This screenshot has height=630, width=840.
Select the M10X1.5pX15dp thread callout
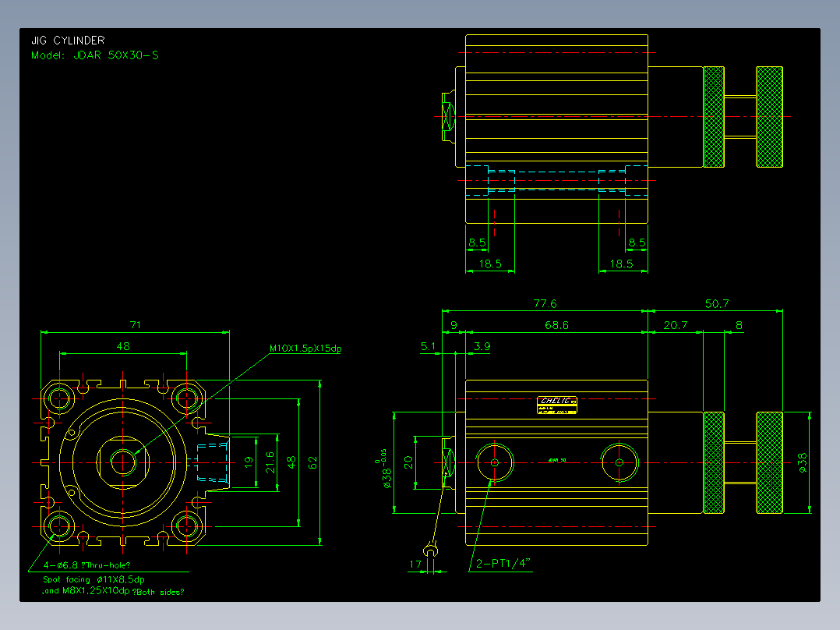pyautogui.click(x=305, y=349)
